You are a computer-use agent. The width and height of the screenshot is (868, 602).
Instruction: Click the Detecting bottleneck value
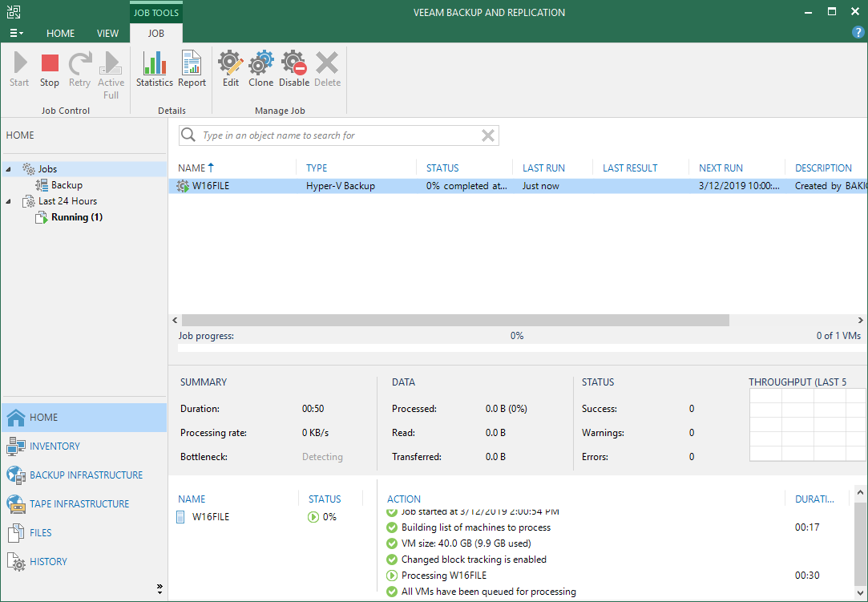pos(322,457)
